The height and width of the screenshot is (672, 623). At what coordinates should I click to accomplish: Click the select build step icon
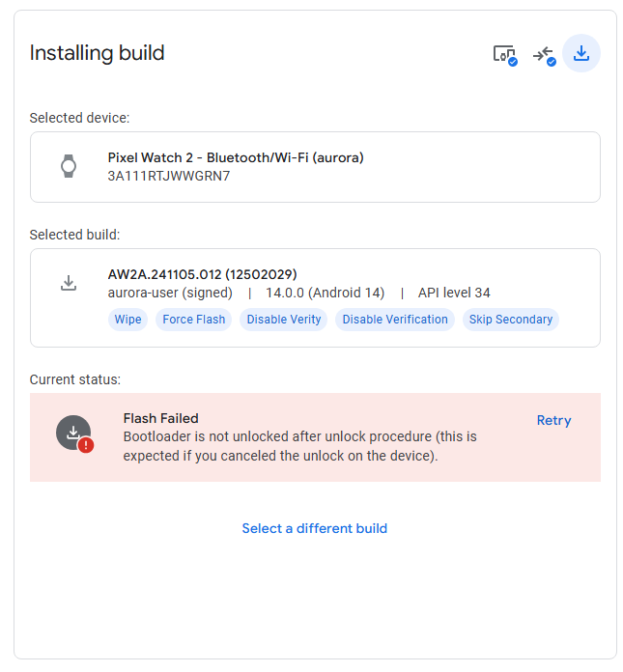click(544, 54)
